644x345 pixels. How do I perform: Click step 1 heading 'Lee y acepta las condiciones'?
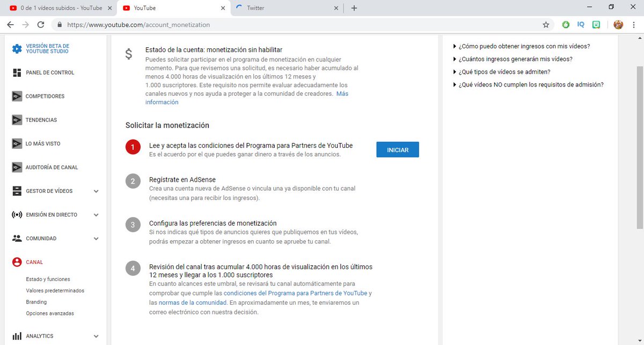[x=251, y=146]
